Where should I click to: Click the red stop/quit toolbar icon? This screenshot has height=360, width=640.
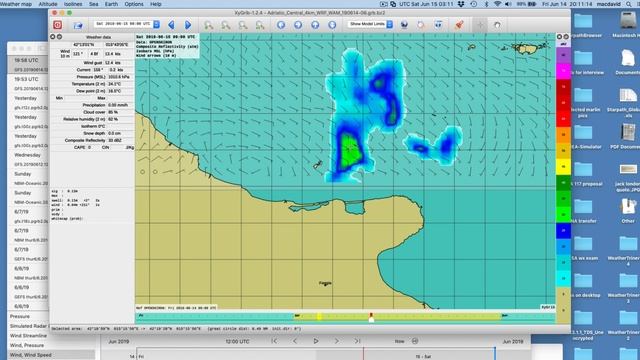[x=58, y=25]
